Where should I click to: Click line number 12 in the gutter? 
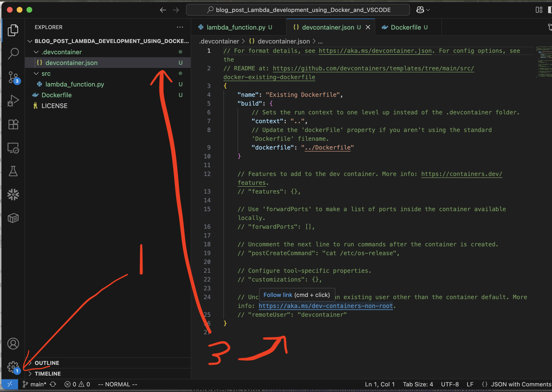[x=207, y=174]
